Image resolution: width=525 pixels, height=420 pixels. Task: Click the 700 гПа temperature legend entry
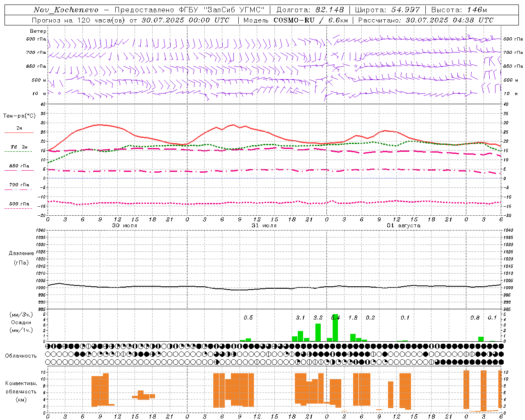point(19,185)
